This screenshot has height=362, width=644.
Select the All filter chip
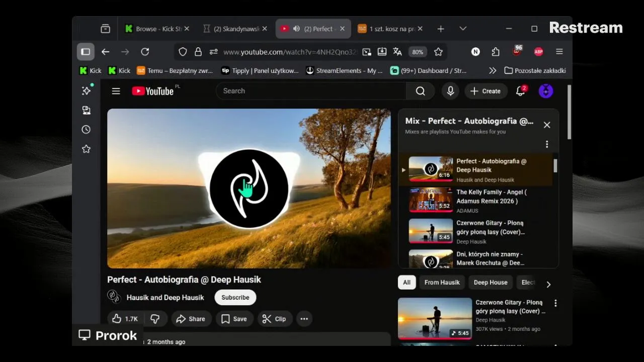click(x=407, y=283)
